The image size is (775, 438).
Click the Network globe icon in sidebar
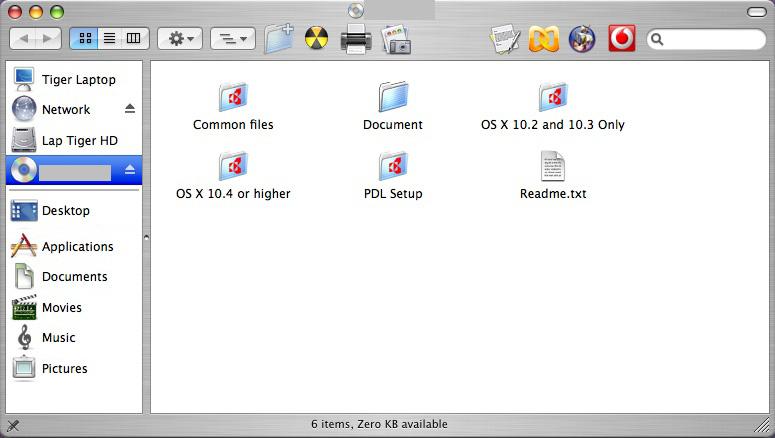pyautogui.click(x=24, y=109)
